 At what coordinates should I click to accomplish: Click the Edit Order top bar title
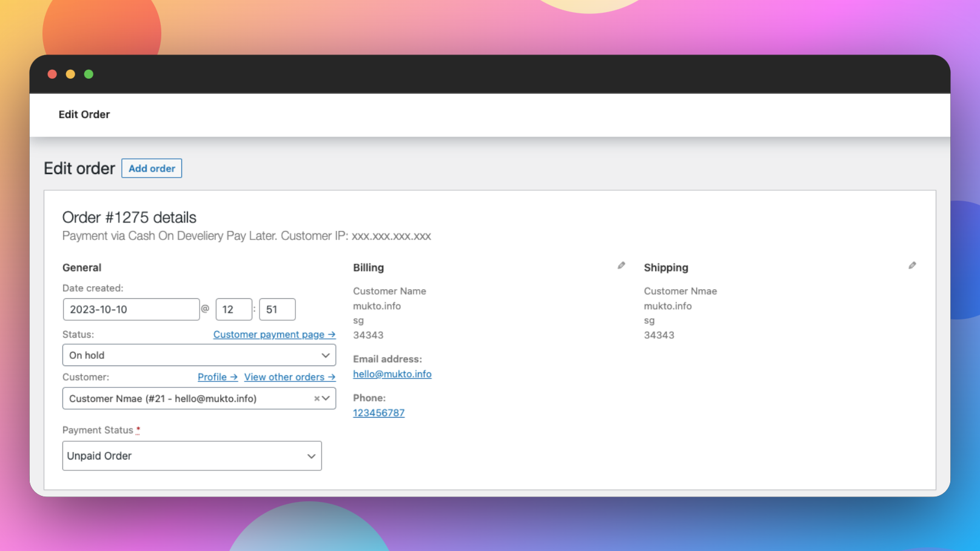point(84,115)
